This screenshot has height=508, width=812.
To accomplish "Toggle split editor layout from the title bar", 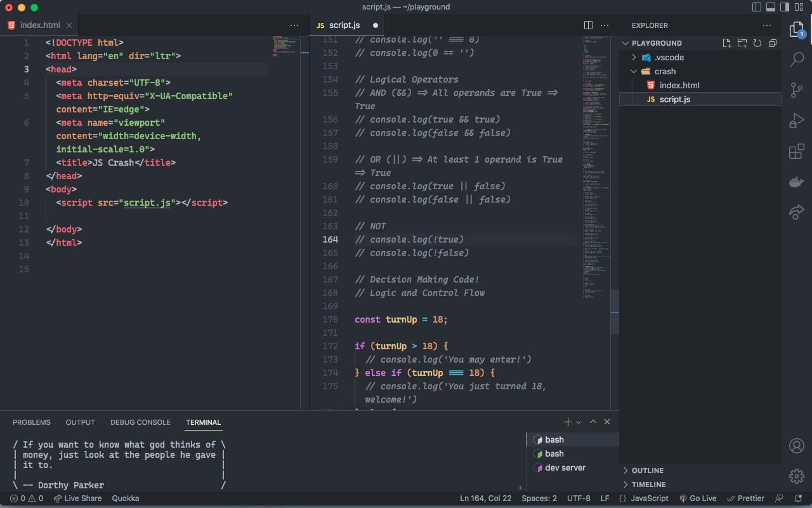I will [x=588, y=25].
